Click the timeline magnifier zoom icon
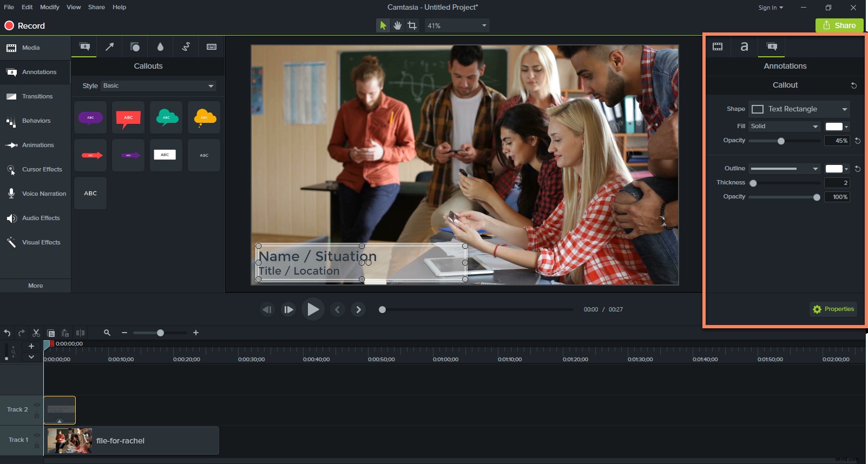 pos(107,333)
